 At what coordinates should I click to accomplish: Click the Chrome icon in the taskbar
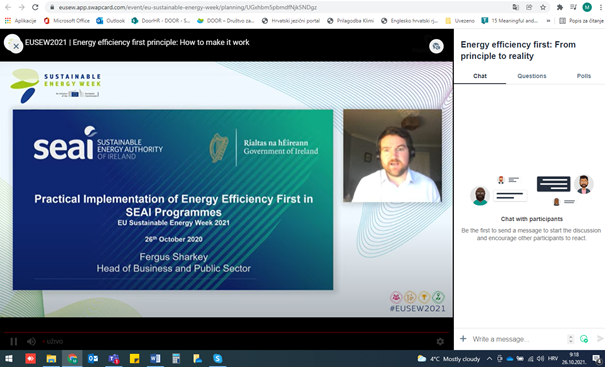(x=72, y=359)
